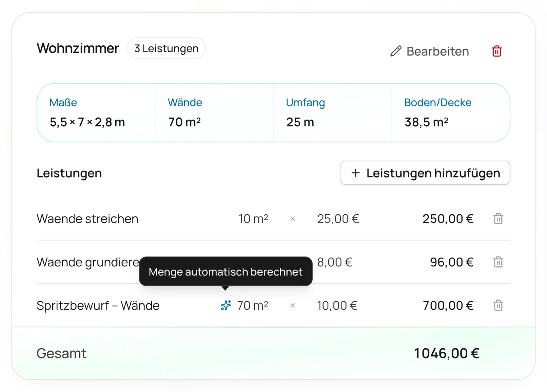
Task: Click the Gesamt label
Action: coord(61,353)
